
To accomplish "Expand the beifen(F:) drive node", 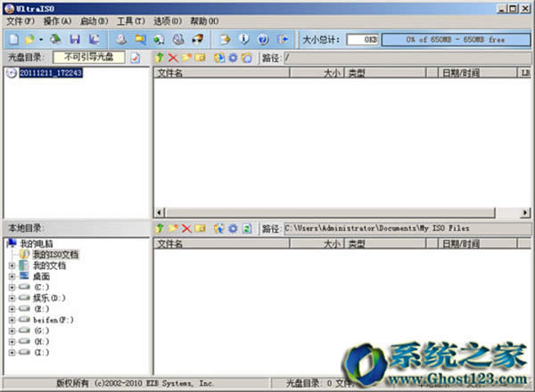I will 11,319.
